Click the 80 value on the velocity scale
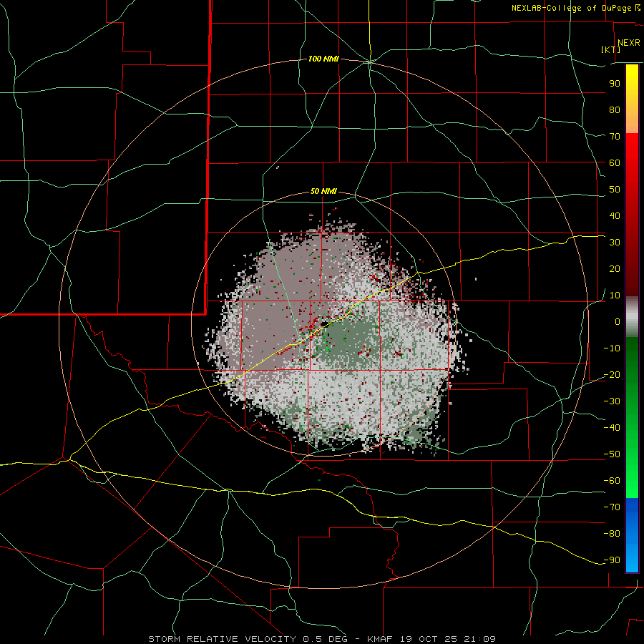Image resolution: width=644 pixels, height=644 pixels. coord(615,109)
